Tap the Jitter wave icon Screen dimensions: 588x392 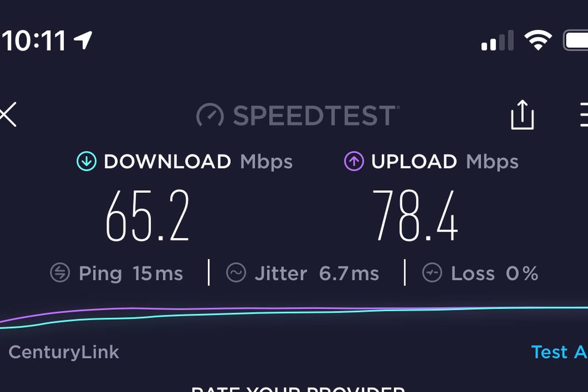pos(236,273)
